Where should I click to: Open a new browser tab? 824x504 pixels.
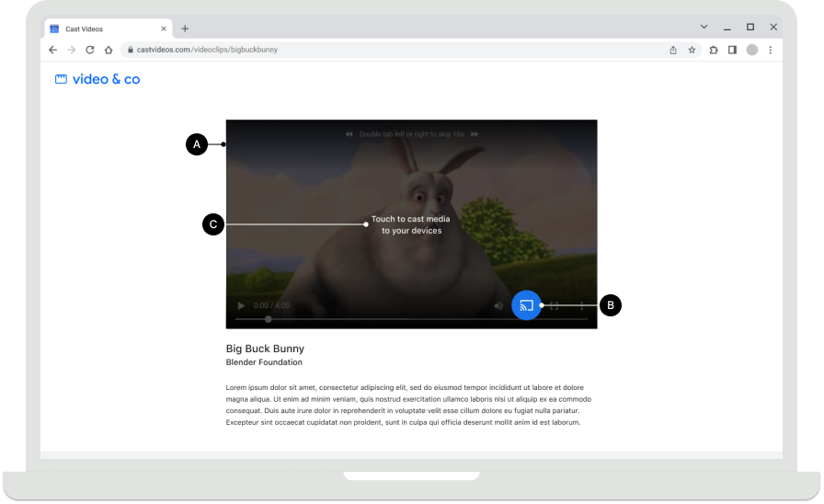pyautogui.click(x=185, y=29)
